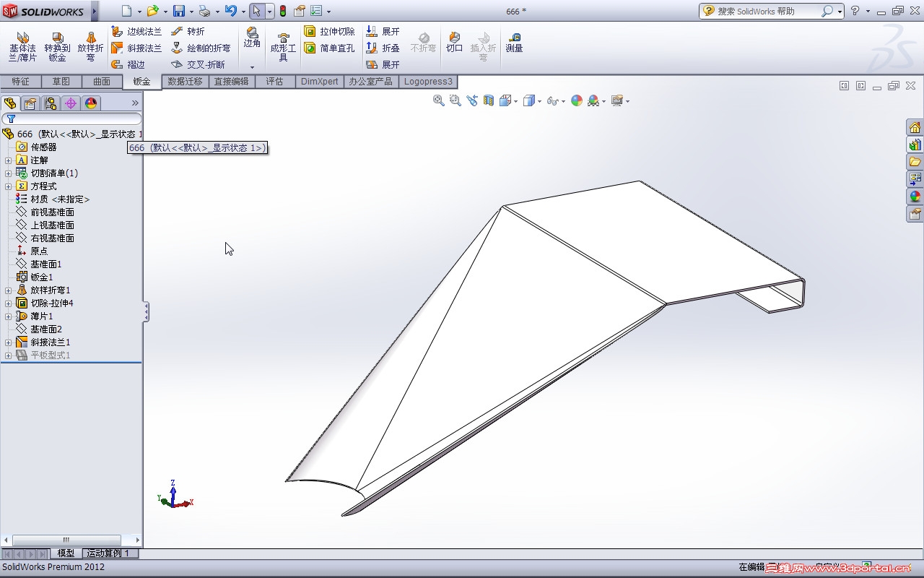This screenshot has width=924, height=578.
Task: Expand the 放样折弯1 feature node
Action: (x=8, y=290)
